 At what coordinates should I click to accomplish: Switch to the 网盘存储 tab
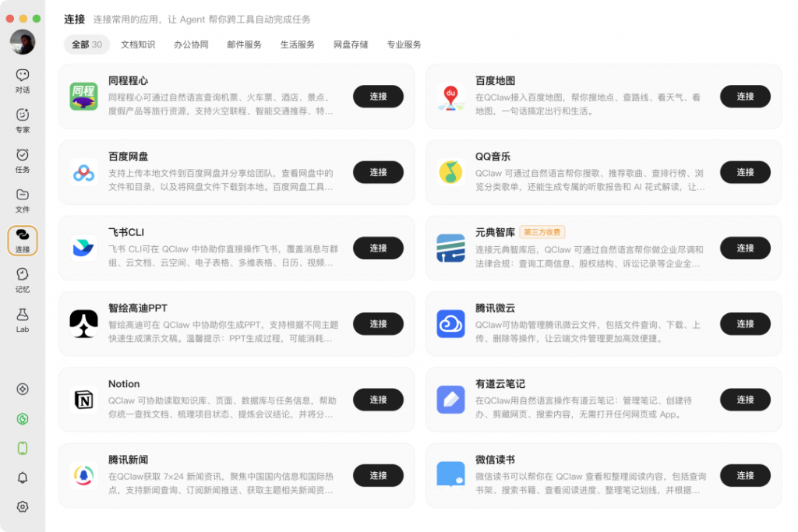click(351, 44)
